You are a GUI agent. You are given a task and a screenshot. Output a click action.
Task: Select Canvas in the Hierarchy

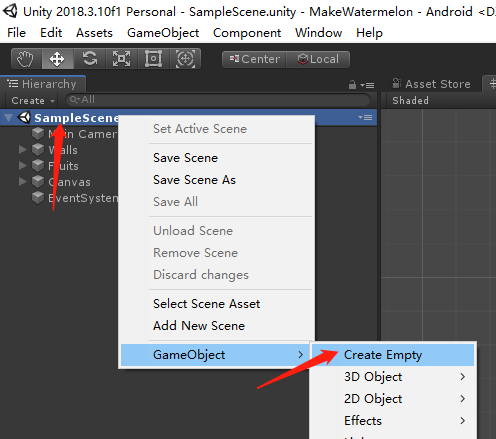click(x=69, y=182)
